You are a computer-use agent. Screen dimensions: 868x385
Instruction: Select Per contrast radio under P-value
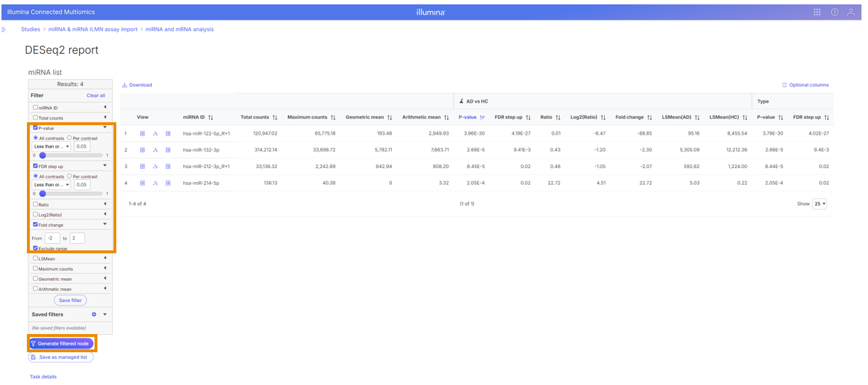tap(70, 138)
